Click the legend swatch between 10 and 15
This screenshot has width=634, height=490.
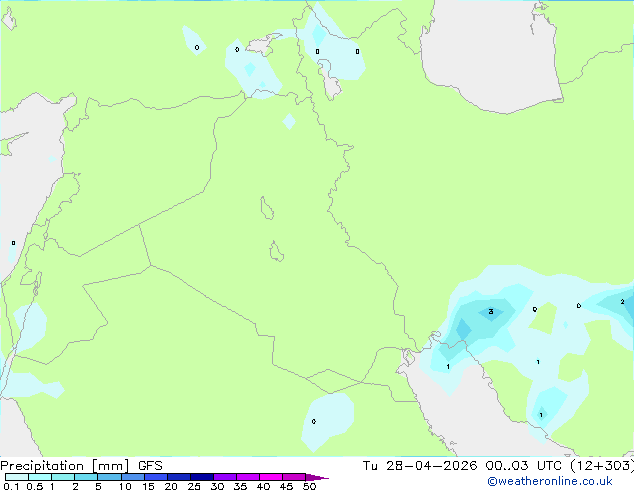[132, 477]
